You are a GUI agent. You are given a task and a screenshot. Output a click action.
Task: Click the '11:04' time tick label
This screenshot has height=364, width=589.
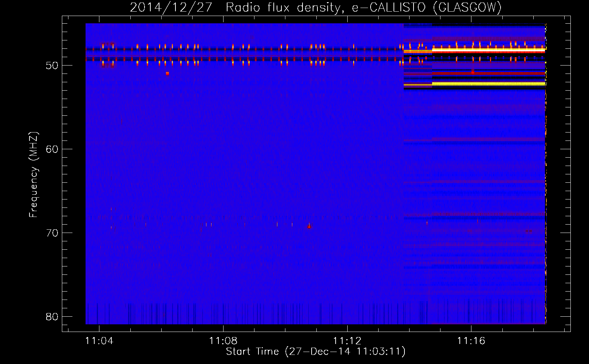point(99,341)
